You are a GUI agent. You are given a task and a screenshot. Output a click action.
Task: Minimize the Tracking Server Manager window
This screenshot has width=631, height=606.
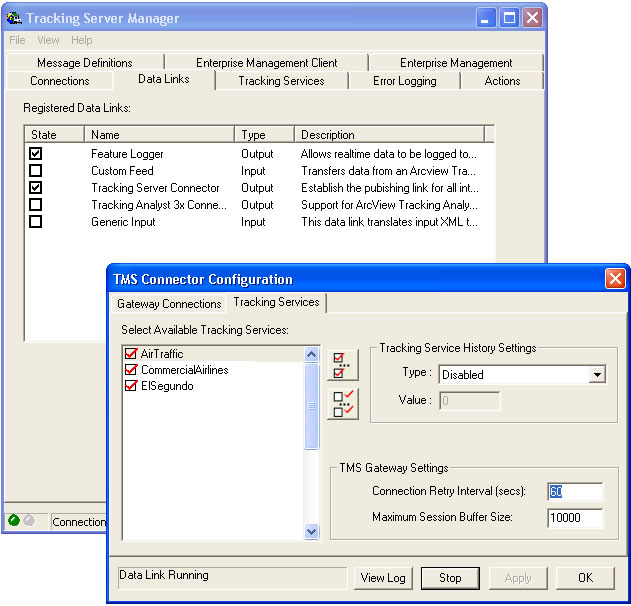click(x=485, y=18)
